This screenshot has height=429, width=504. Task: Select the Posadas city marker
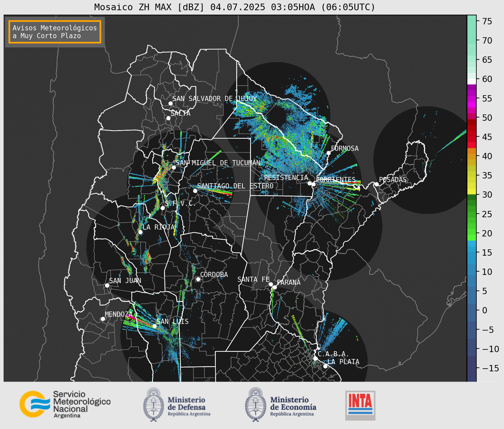coord(377,184)
